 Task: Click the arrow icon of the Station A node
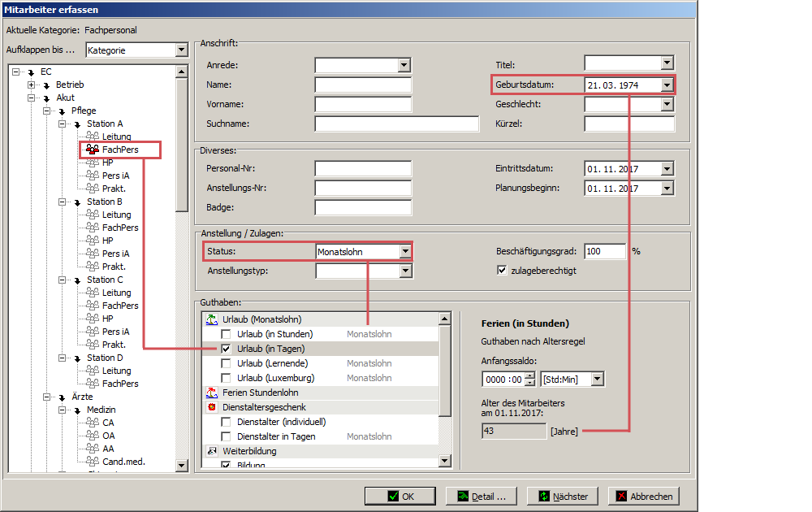pyautogui.click(x=78, y=124)
